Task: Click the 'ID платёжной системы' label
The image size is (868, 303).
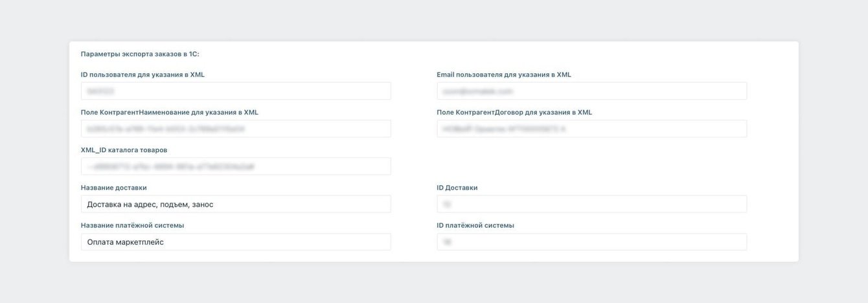Action: 475,225
